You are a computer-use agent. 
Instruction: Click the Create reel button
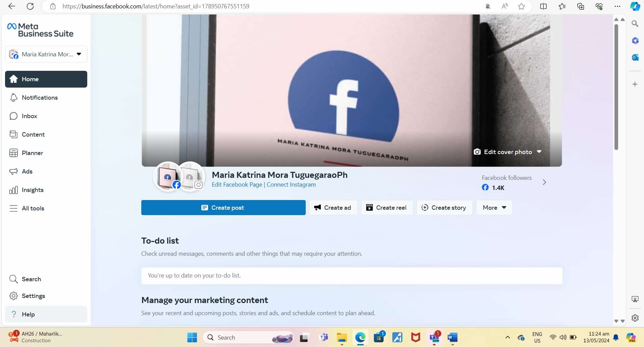(x=387, y=208)
